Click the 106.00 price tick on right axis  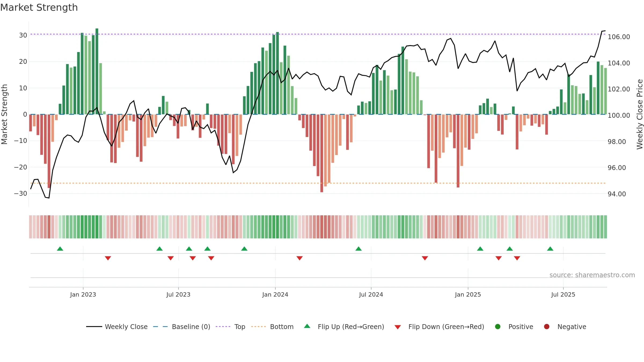pos(619,37)
